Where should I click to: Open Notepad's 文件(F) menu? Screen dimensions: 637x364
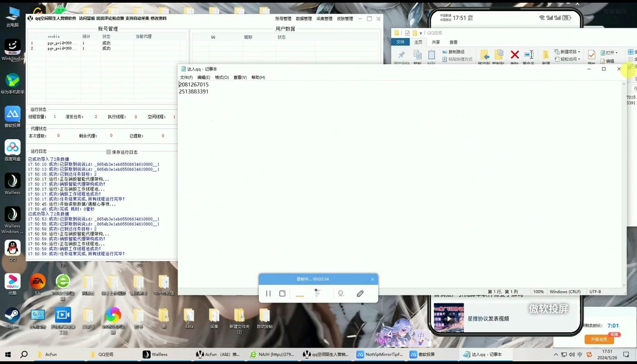186,77
